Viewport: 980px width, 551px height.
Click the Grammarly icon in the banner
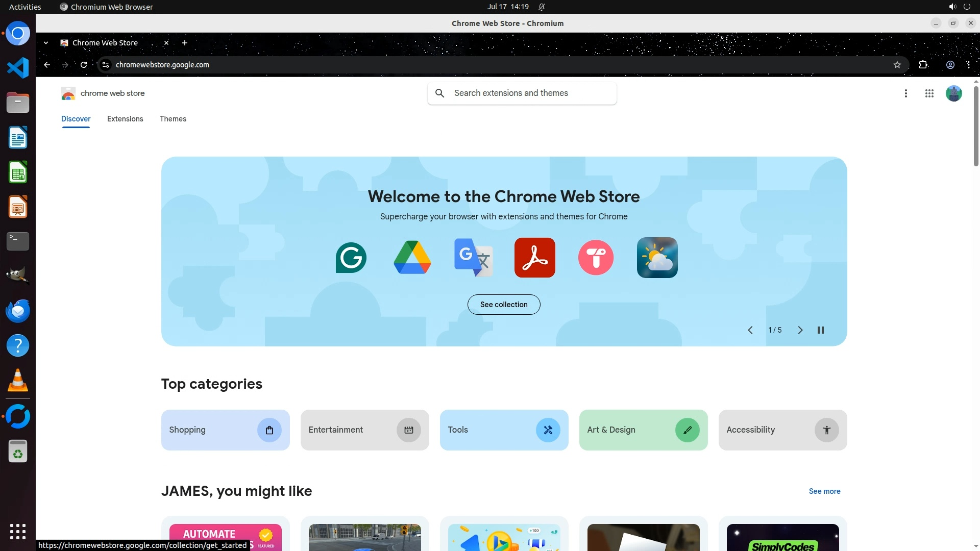tap(351, 258)
